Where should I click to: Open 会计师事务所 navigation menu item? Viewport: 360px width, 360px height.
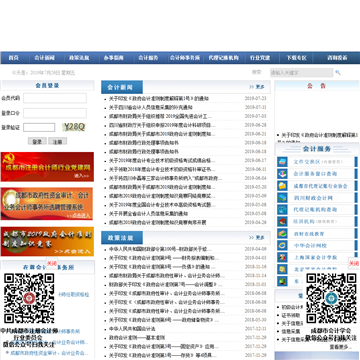pos(185,58)
